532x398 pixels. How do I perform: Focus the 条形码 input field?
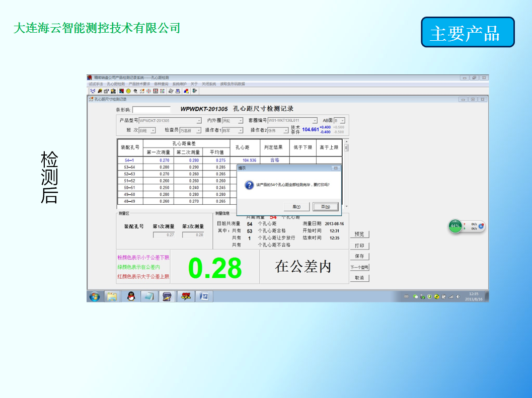tap(151, 110)
